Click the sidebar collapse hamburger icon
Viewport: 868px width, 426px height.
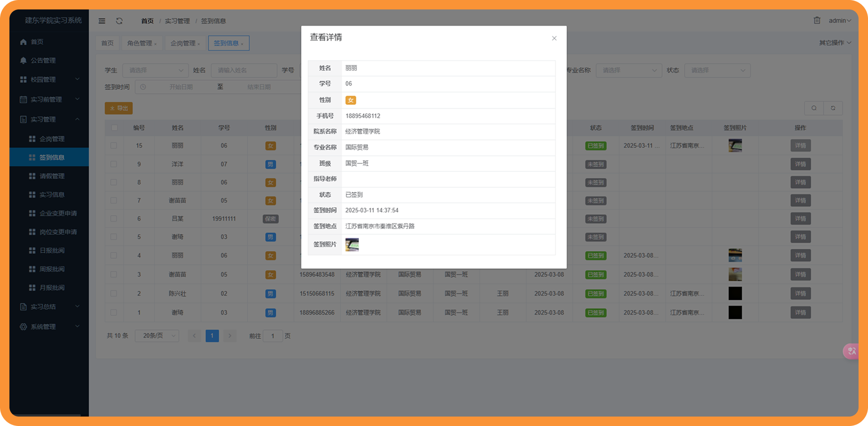(102, 21)
